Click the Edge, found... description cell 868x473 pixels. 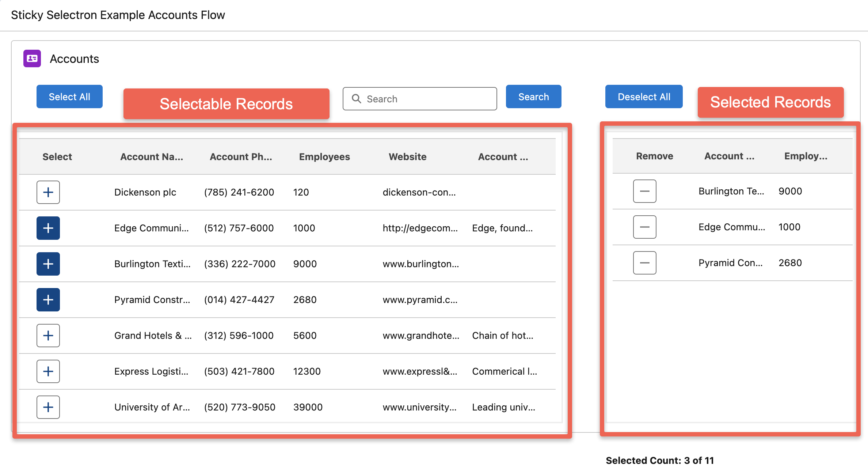(502, 228)
